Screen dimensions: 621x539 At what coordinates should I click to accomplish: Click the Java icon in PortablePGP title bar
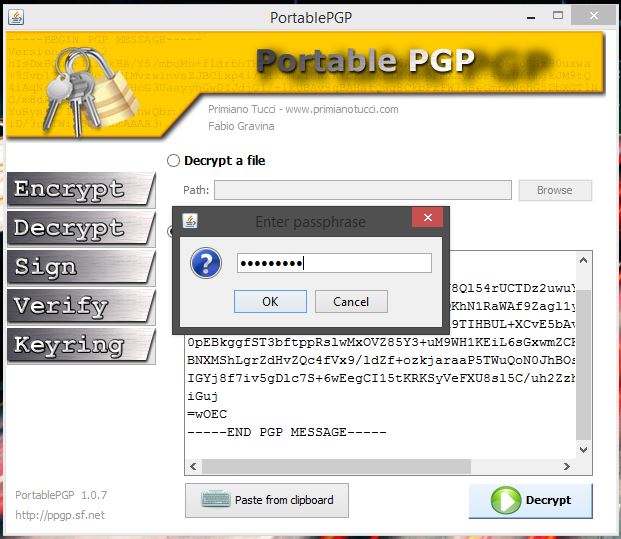16,17
